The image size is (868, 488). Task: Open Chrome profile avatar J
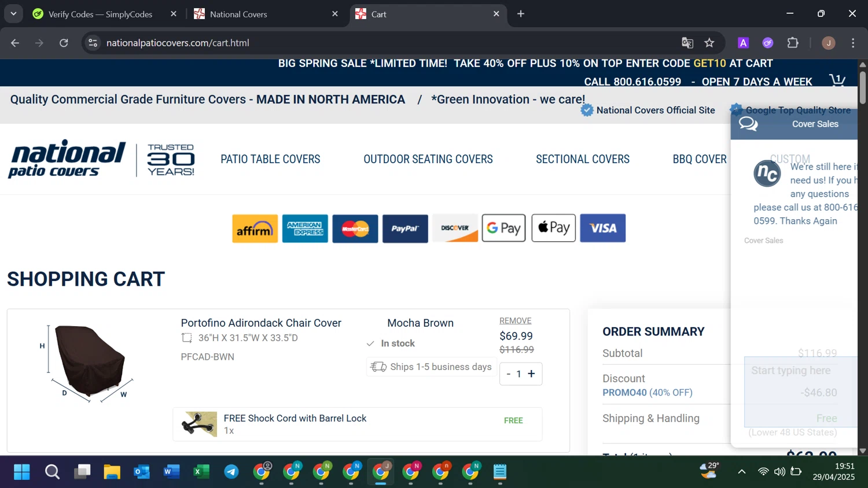coord(829,43)
